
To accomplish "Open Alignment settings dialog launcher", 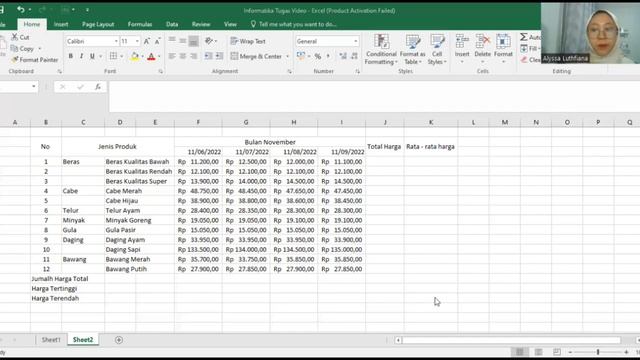I will click(289, 71).
